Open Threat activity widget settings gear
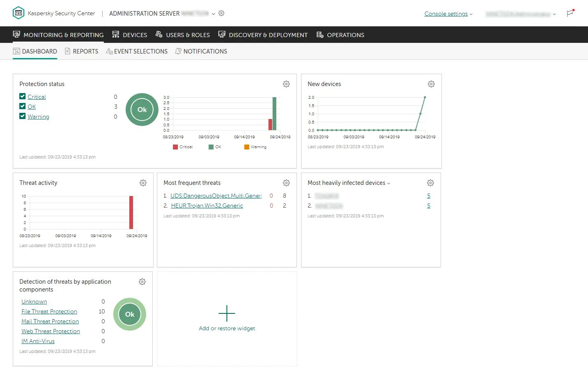The height and width of the screenshot is (376, 588). (x=143, y=183)
